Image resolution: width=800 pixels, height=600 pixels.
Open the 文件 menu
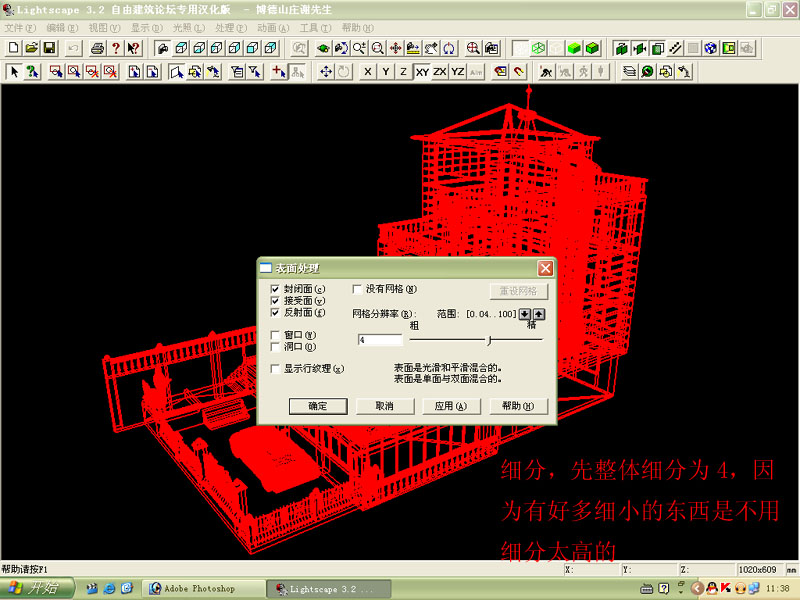[x=20, y=28]
